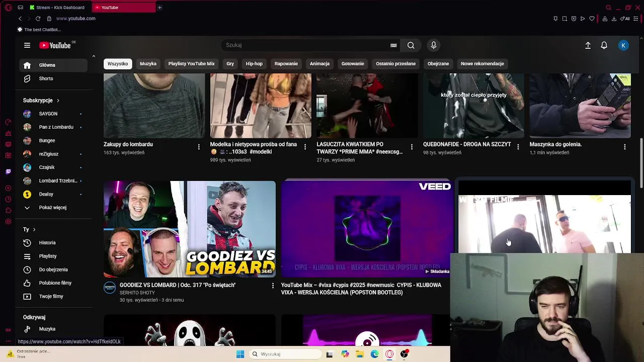Open Opera GX main menu logo
This screenshot has height=362, width=644.
click(8, 8)
